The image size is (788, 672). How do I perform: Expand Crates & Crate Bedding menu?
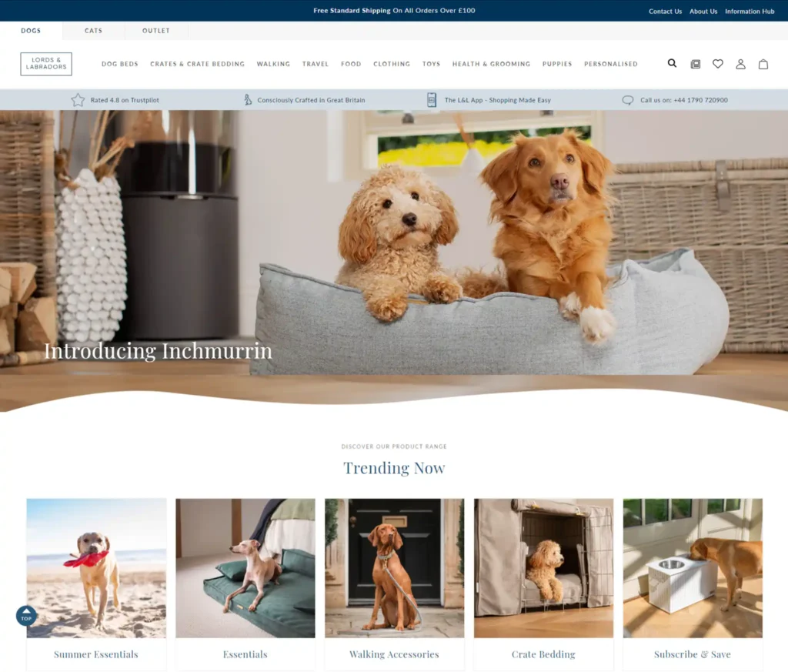[197, 64]
